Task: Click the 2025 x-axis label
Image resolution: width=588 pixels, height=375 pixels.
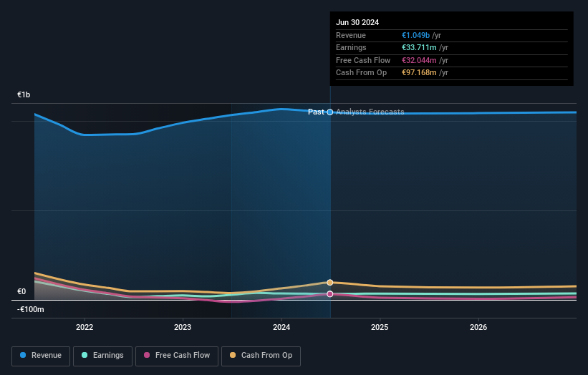Action: pyautogui.click(x=380, y=327)
